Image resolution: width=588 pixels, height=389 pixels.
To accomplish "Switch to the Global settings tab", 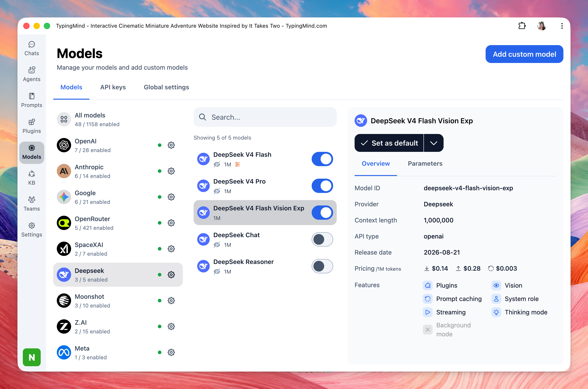I will 166,87.
